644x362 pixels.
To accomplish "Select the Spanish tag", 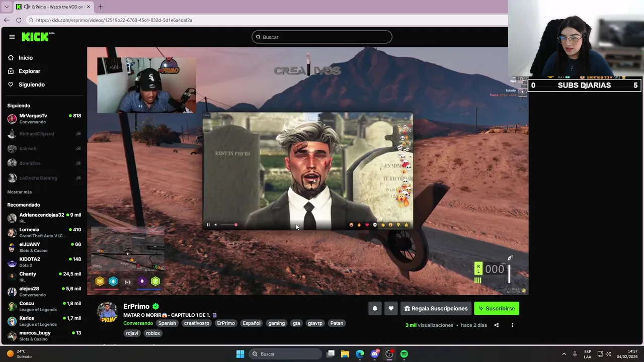I will 167,323.
